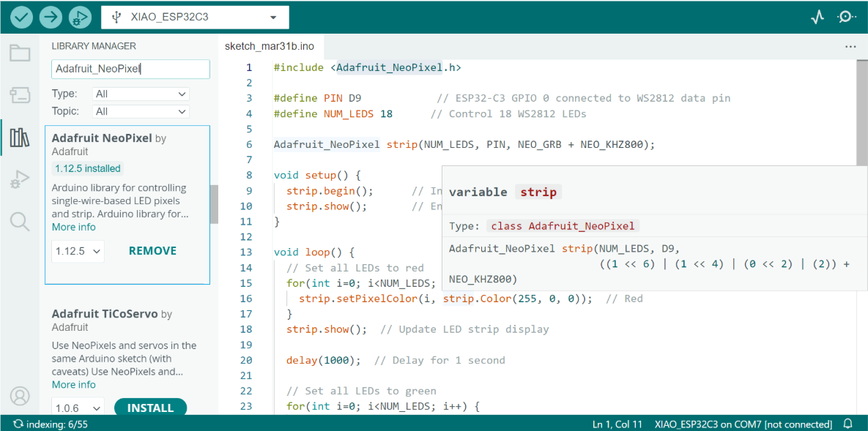
Task: Open the Type filter dropdown
Action: point(141,94)
